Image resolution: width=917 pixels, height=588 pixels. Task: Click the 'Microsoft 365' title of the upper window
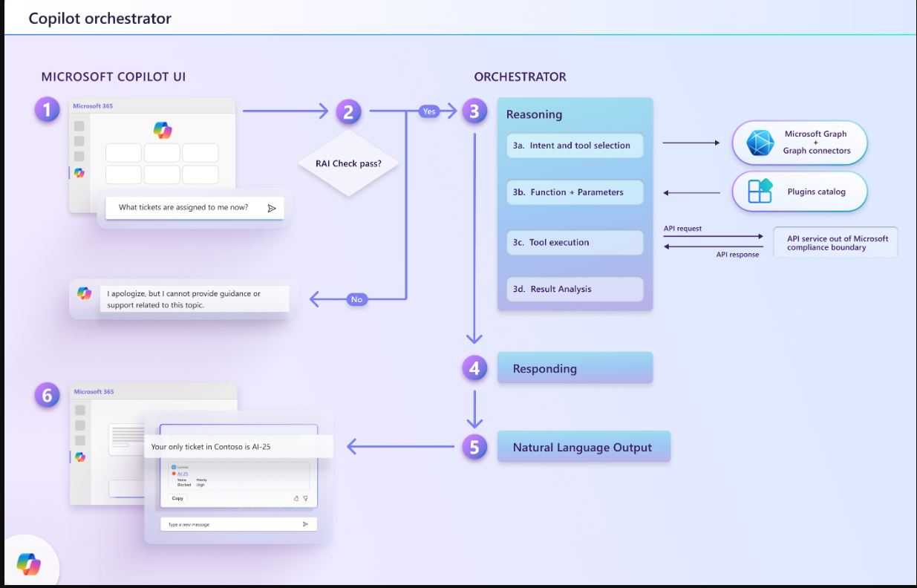[94, 107]
